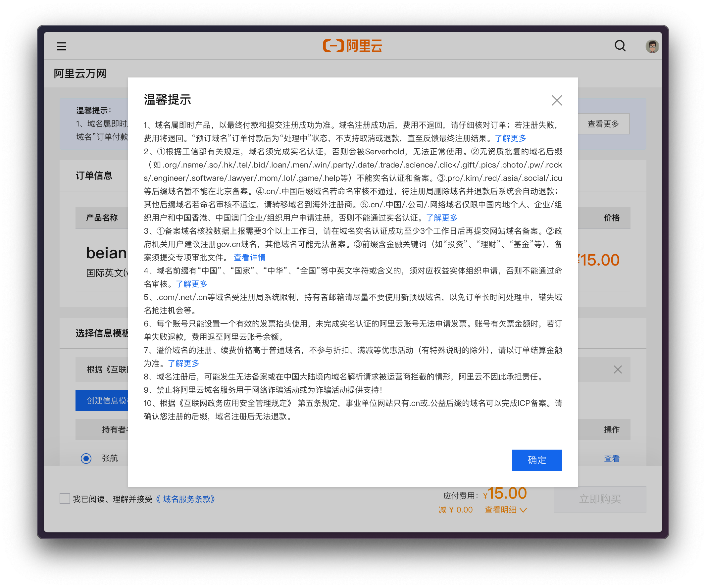706x588 pixels.
Task: Open the user avatar menu
Action: tap(652, 46)
